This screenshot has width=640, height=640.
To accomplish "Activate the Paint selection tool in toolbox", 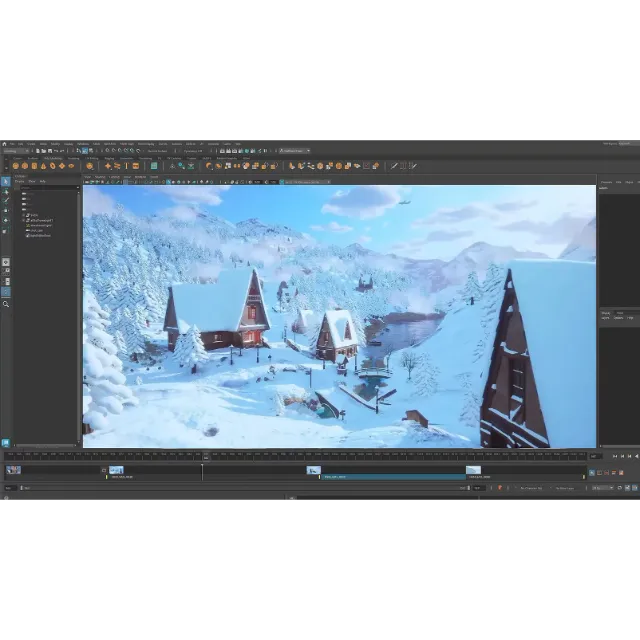I will (6, 200).
